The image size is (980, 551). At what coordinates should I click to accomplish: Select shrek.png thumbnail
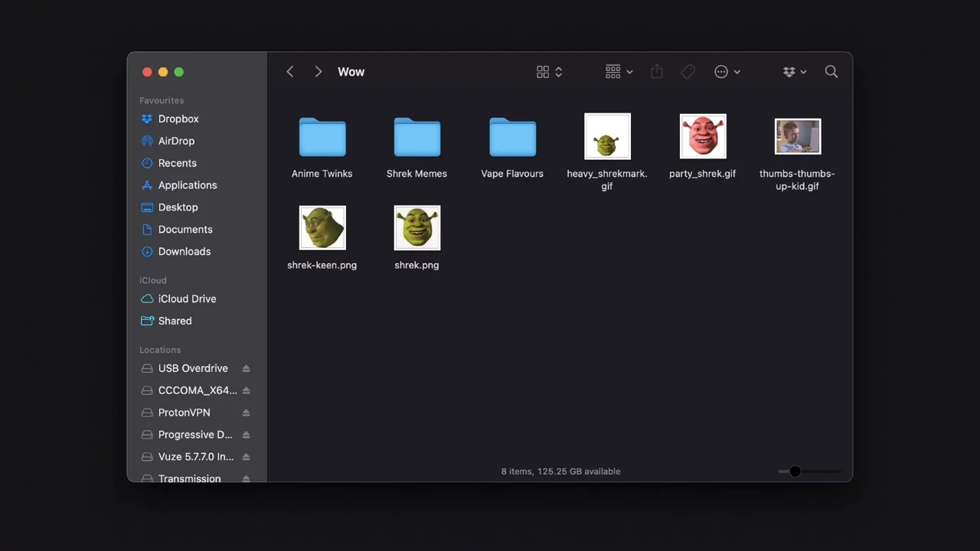[x=417, y=227]
